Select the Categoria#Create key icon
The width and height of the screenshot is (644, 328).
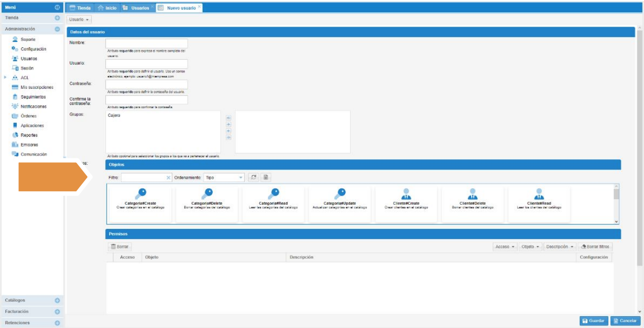140,194
